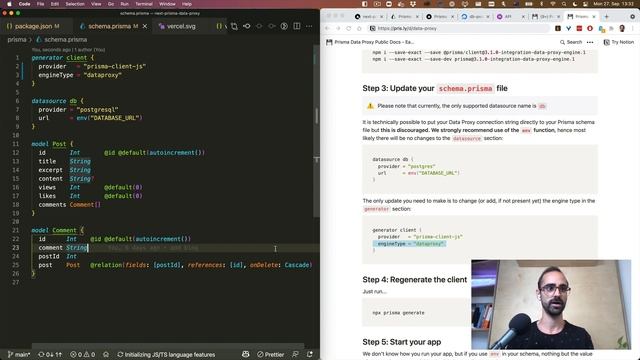This screenshot has height=360, width=640.
Task: Open the Selection menu
Action: [x=75, y=4]
